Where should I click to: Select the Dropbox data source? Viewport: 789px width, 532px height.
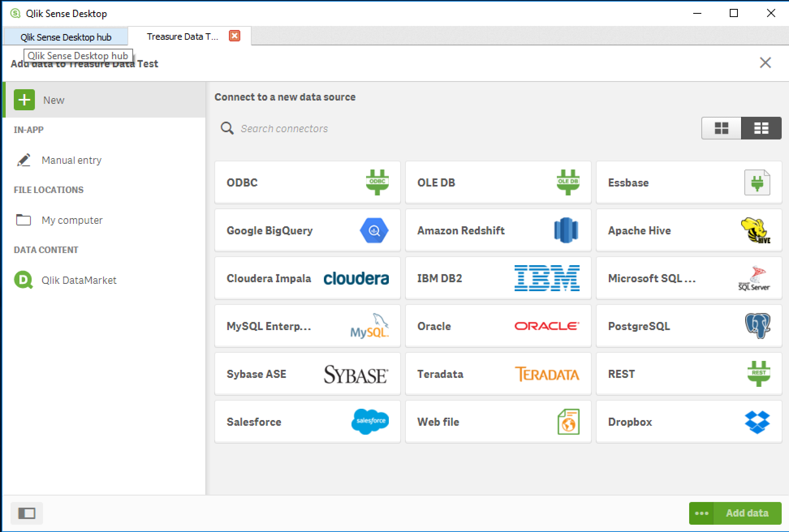point(688,421)
